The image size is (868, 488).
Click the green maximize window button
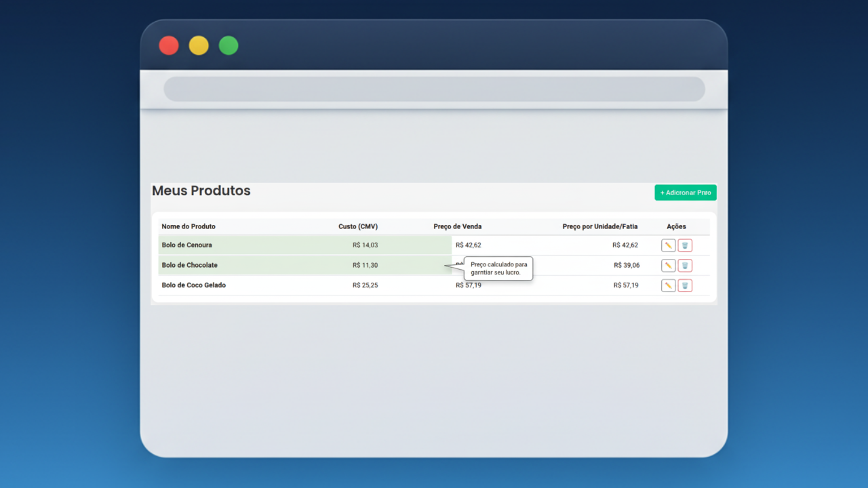[x=229, y=45]
